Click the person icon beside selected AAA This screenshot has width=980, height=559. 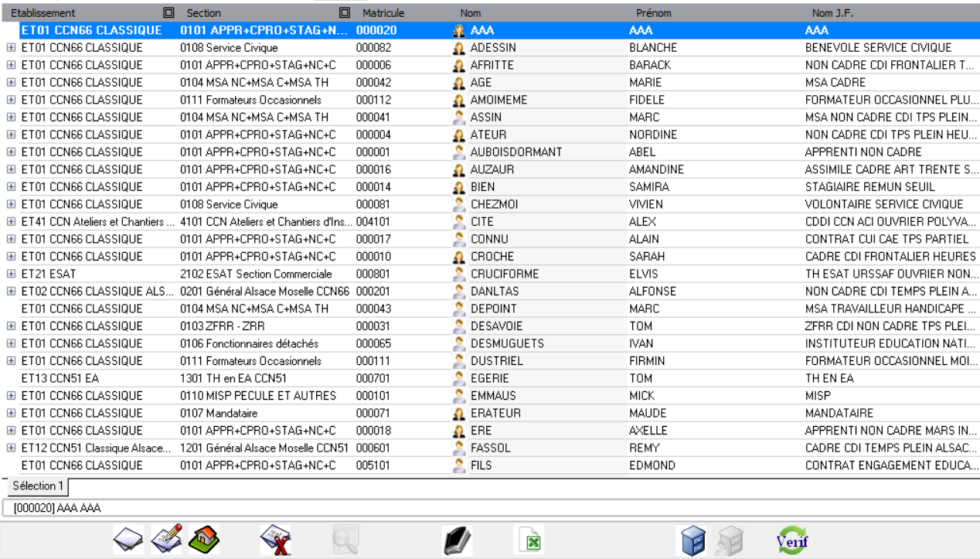(459, 30)
